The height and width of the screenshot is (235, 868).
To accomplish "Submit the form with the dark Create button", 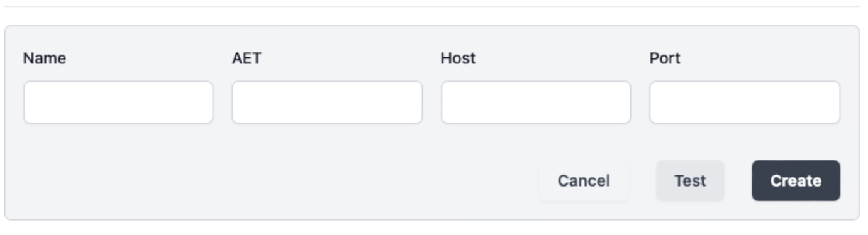I will tap(796, 181).
